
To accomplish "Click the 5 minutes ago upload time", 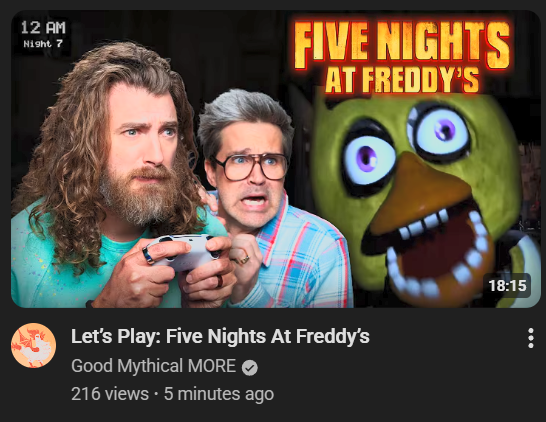I will pyautogui.click(x=219, y=394).
